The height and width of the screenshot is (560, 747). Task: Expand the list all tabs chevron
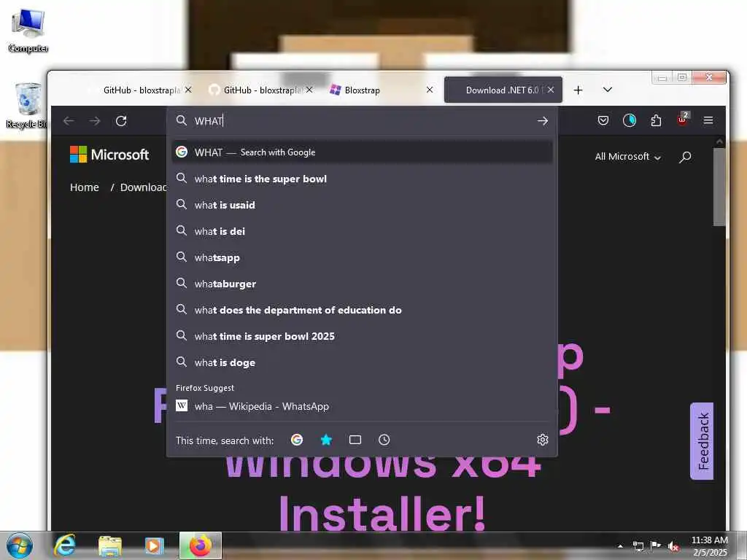[x=608, y=90]
